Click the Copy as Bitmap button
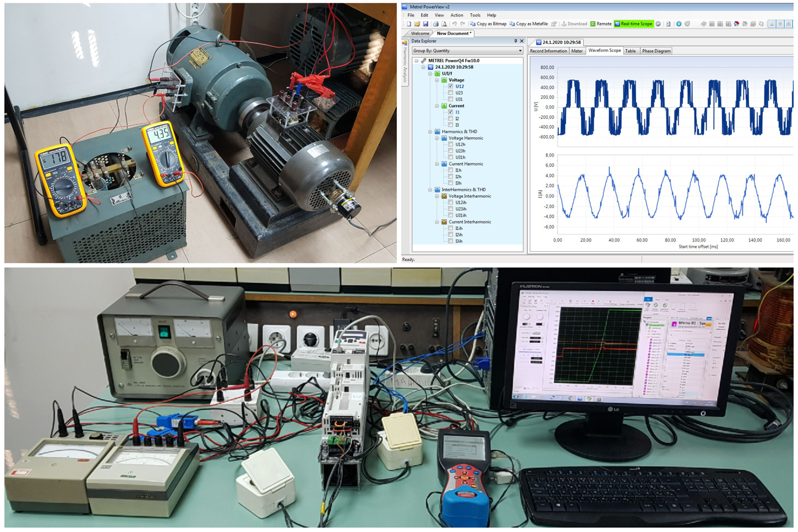 tap(488, 24)
